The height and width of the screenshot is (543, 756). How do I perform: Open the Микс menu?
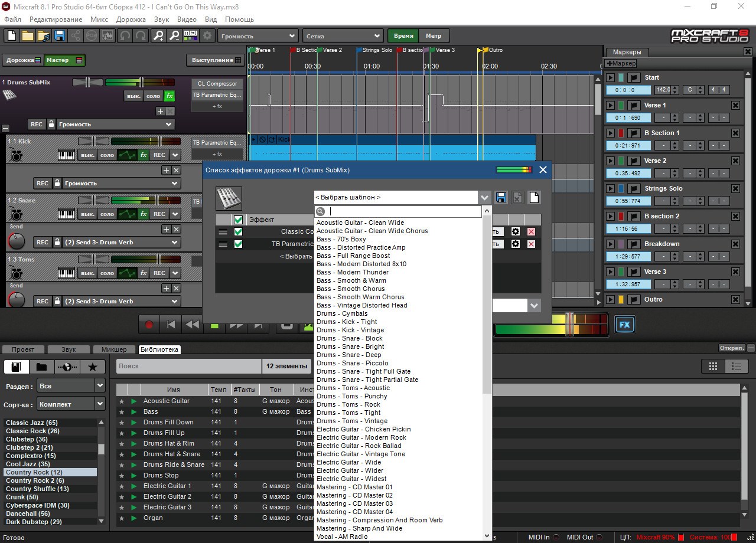(99, 19)
